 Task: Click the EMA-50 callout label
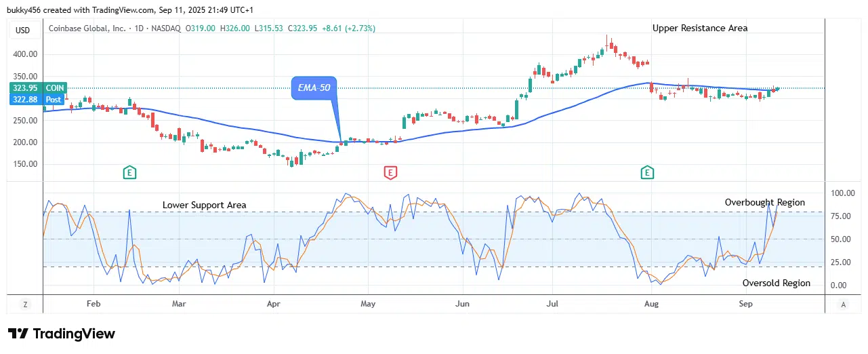click(x=314, y=88)
